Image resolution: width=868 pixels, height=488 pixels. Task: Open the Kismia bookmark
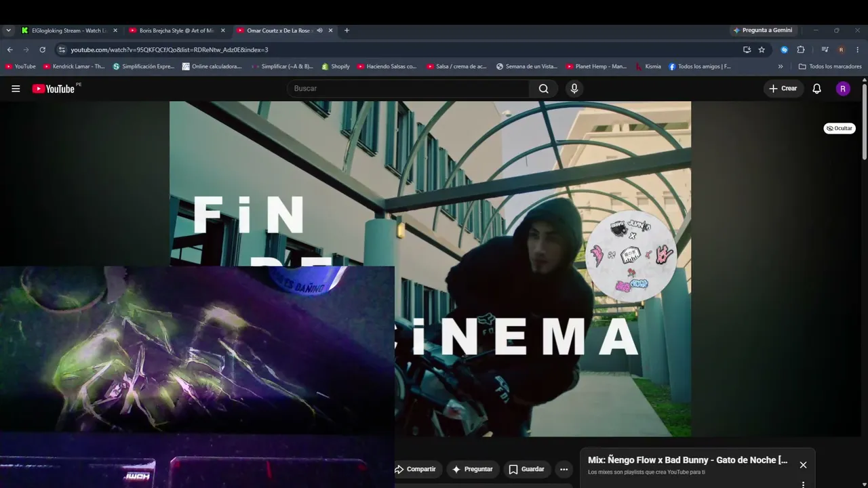click(x=648, y=66)
